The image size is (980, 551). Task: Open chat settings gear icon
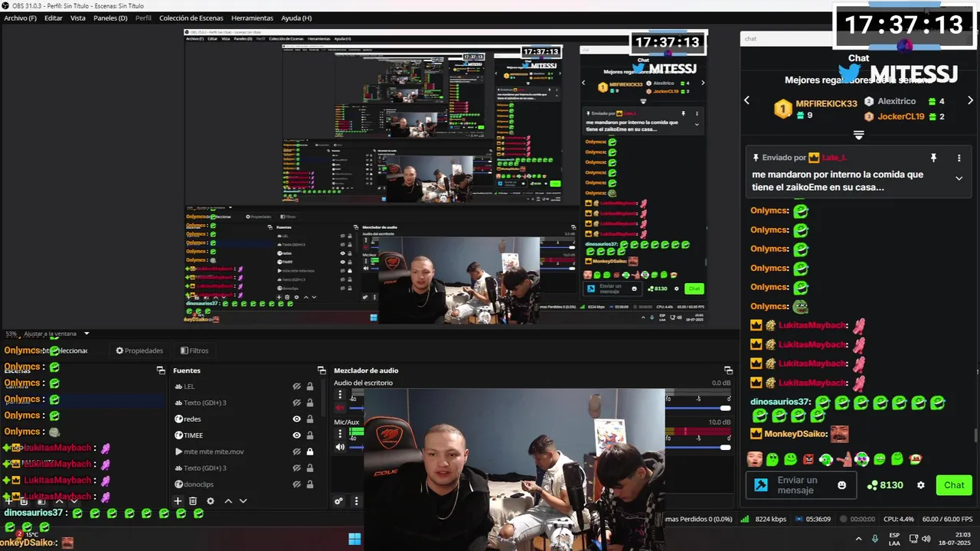(921, 485)
